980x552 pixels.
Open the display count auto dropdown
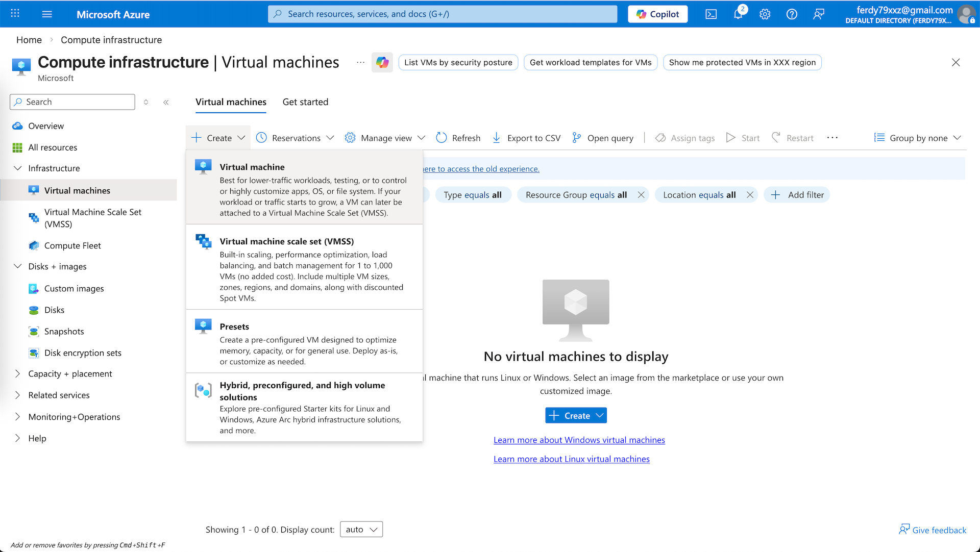361,530
